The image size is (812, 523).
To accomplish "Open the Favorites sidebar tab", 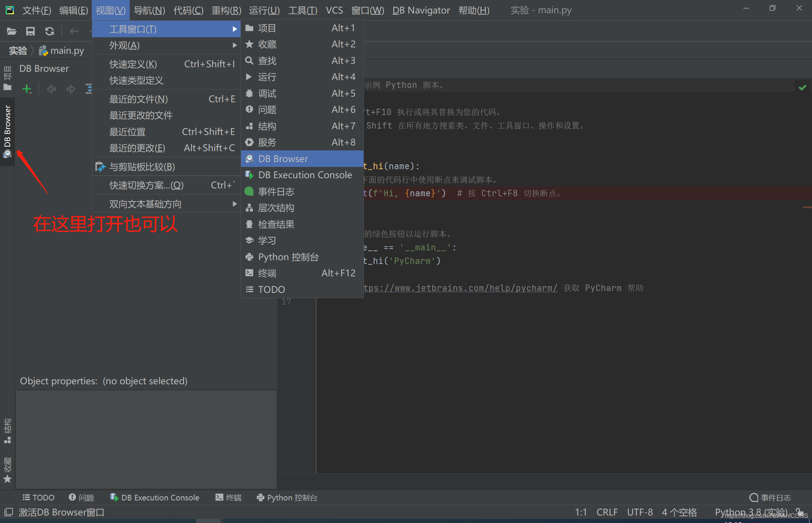I will pos(7,470).
